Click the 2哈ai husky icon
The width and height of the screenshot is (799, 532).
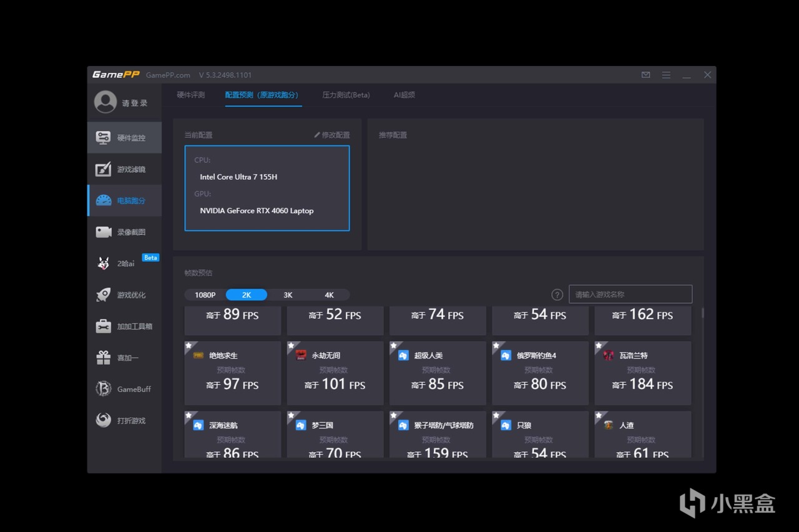pyautogui.click(x=104, y=263)
